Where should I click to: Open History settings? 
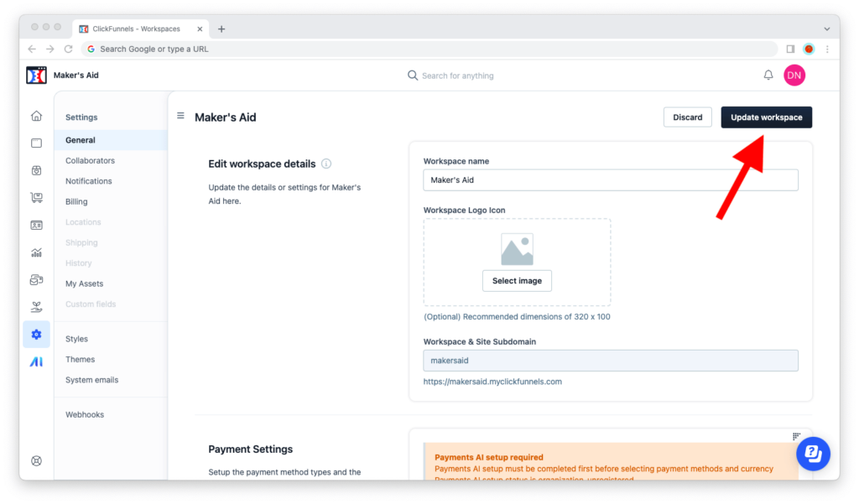pos(78,263)
